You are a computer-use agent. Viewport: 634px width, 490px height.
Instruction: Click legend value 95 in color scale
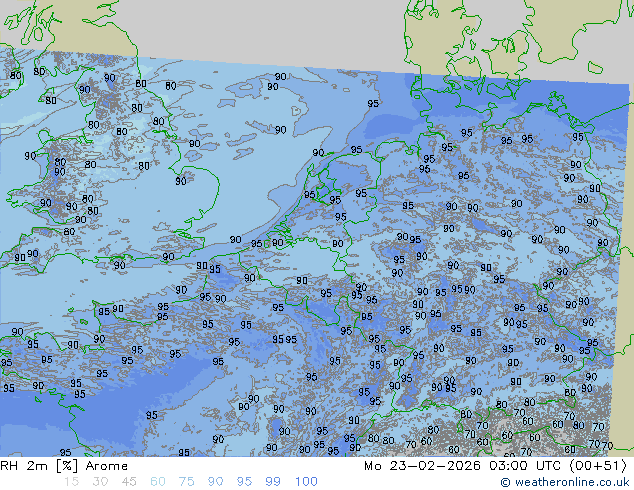point(244,482)
